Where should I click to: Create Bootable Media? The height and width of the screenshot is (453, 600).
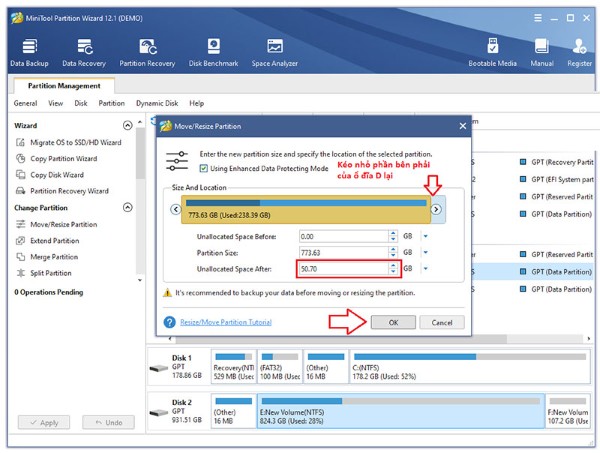click(x=493, y=52)
